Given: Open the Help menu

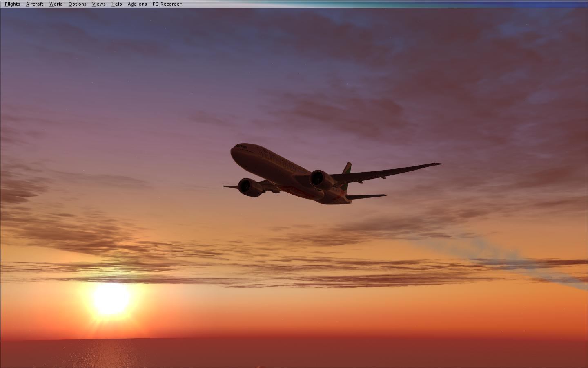Looking at the screenshot, I should pos(117,4).
